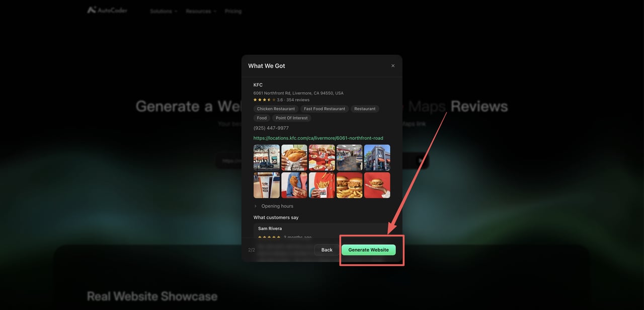Open the Solutions menu in header

pos(164,11)
